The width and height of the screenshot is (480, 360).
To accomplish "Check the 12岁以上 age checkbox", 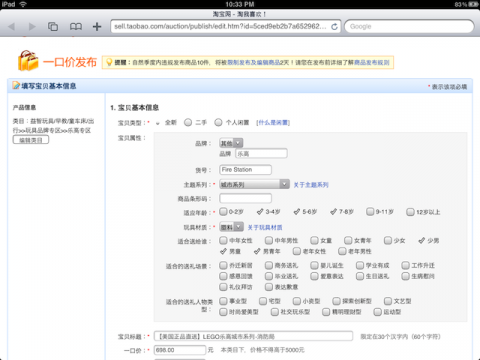I will tap(410, 212).
